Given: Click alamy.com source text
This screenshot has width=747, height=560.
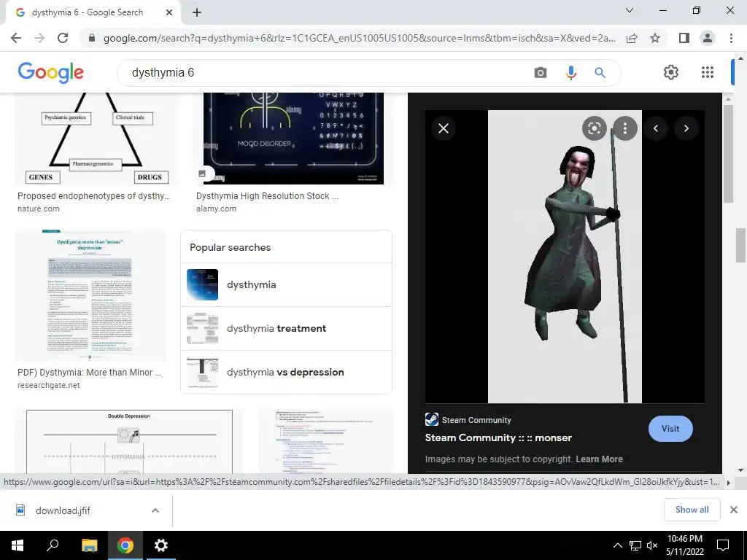Looking at the screenshot, I should 216,209.
